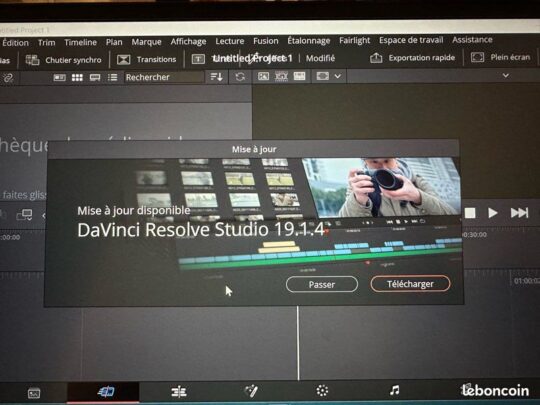This screenshot has height=405, width=540.
Task: Open the Fusion menu in menu bar
Action: click(x=266, y=41)
